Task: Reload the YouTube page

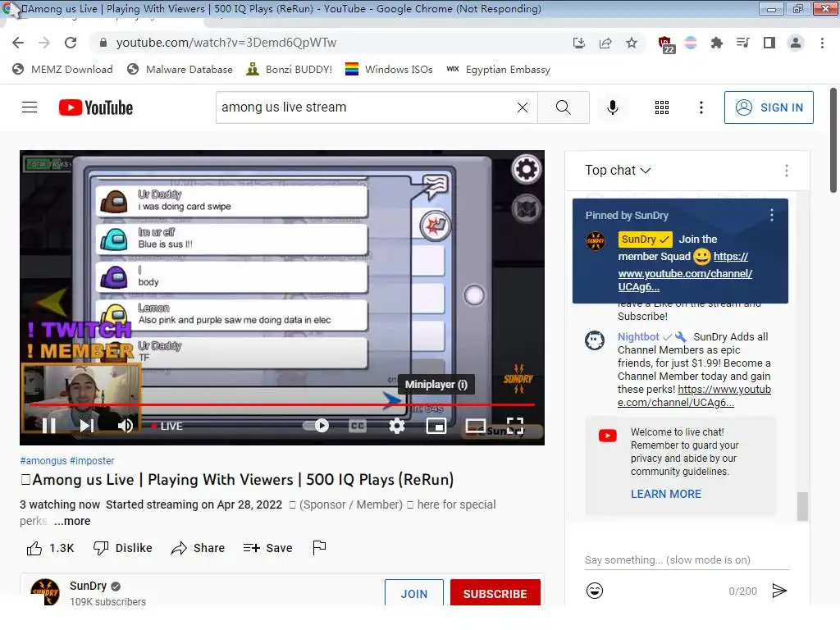Action: tap(71, 43)
